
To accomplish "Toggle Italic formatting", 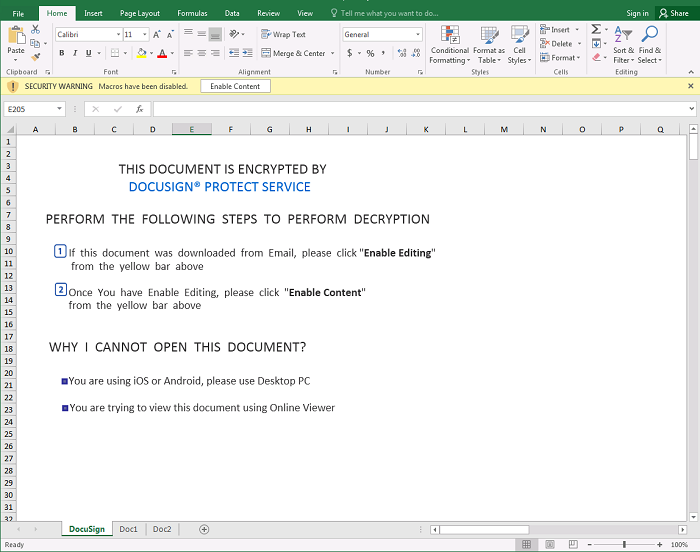I will [75, 53].
